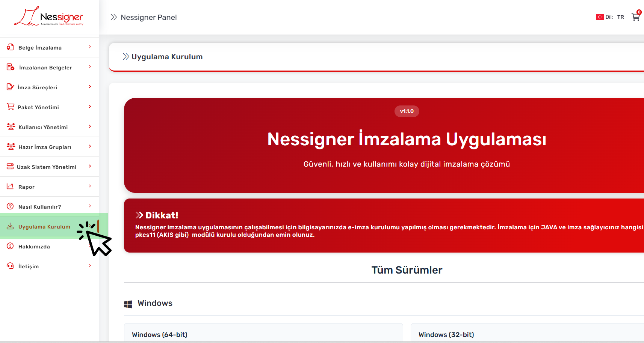The width and height of the screenshot is (644, 343).
Task: Open Uygulama Kurulum menu item
Action: pos(44,227)
